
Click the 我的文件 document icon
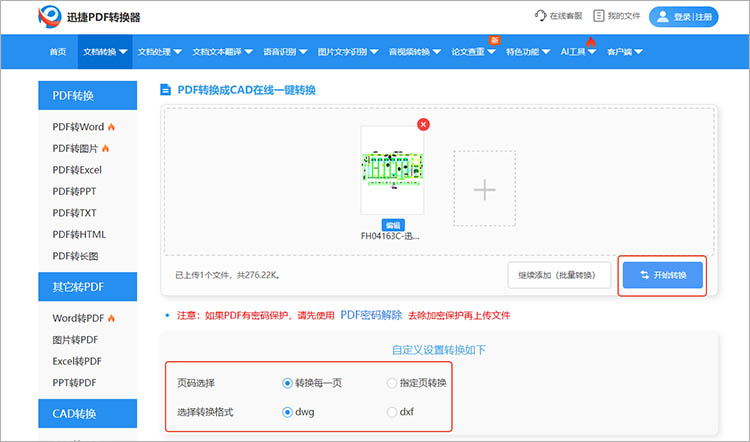click(598, 16)
